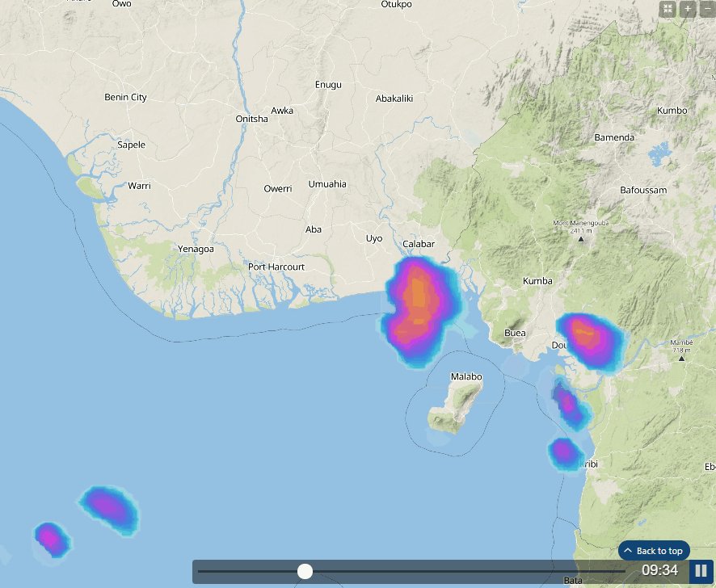Click the Bamenda city label
Screen dimensions: 716x588
[x=614, y=137]
